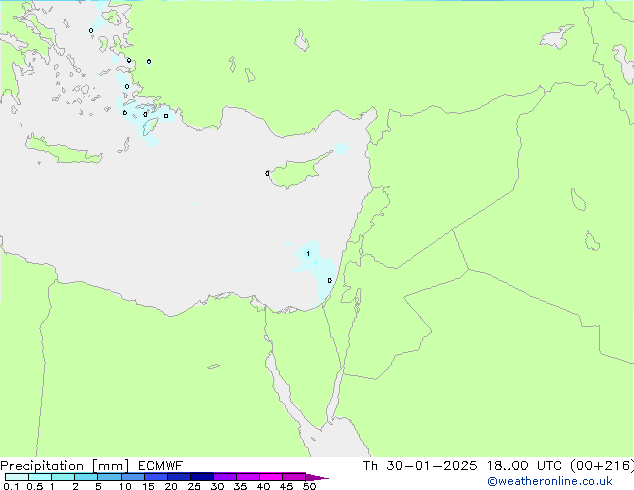
Task: Click the weatheronline.co.uk copyright link
Action: pos(550,481)
